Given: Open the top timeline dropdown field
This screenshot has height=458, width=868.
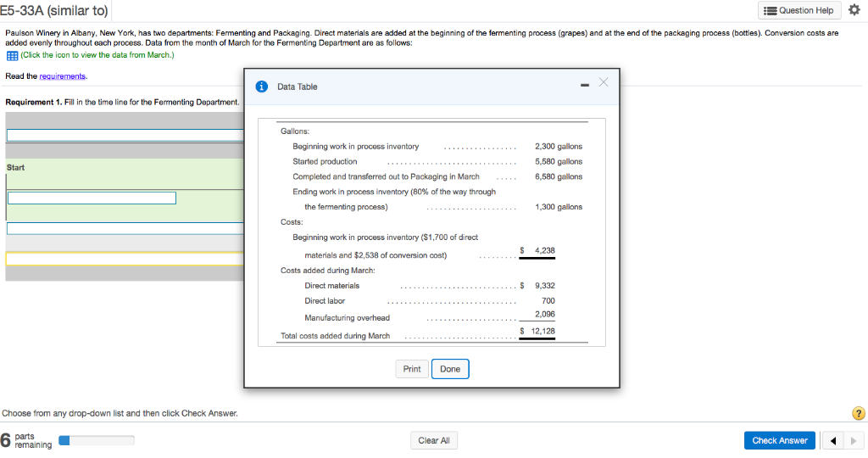Looking at the screenshot, I should (125, 135).
